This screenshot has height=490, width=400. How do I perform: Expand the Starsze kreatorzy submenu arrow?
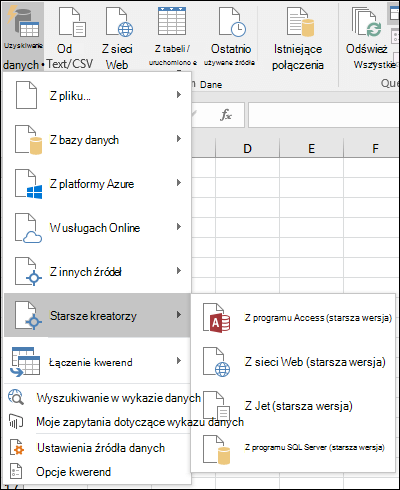click(x=179, y=315)
